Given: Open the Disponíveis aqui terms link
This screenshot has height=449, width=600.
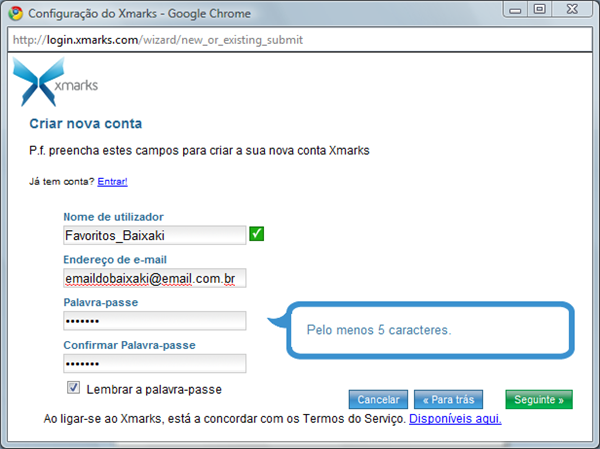Looking at the screenshot, I should 455,419.
